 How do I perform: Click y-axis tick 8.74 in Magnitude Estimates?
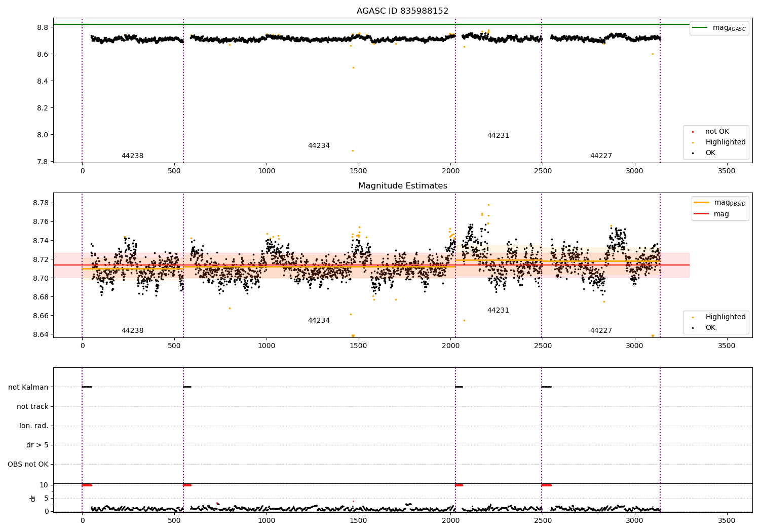point(40,241)
